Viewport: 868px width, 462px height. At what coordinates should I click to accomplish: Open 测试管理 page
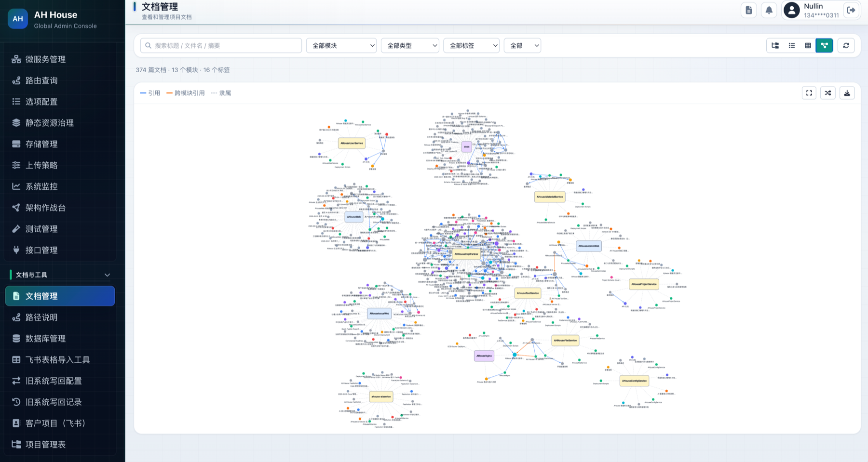[60, 229]
